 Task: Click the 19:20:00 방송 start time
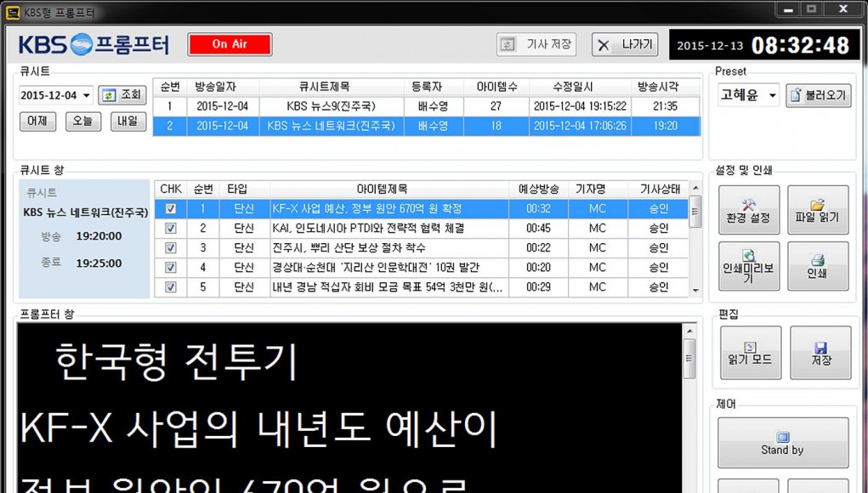point(99,236)
